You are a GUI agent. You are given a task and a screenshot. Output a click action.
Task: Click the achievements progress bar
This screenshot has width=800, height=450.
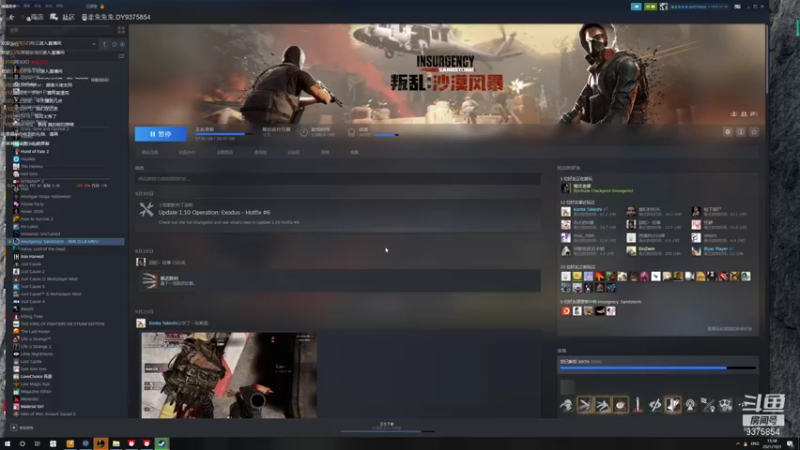pyautogui.click(x=658, y=367)
